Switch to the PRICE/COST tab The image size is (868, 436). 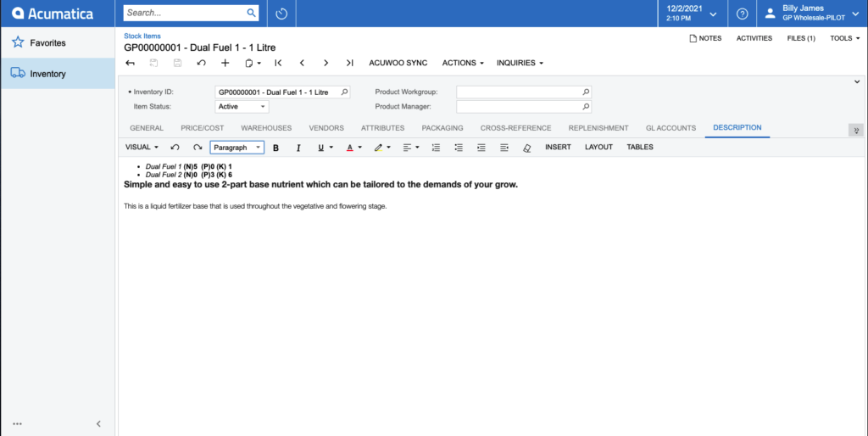coord(202,128)
